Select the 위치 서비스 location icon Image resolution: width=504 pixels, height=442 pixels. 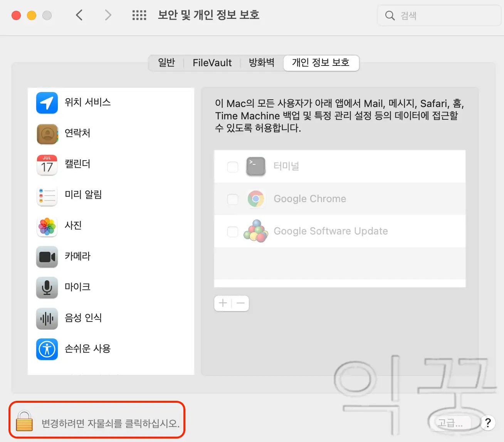[47, 103]
